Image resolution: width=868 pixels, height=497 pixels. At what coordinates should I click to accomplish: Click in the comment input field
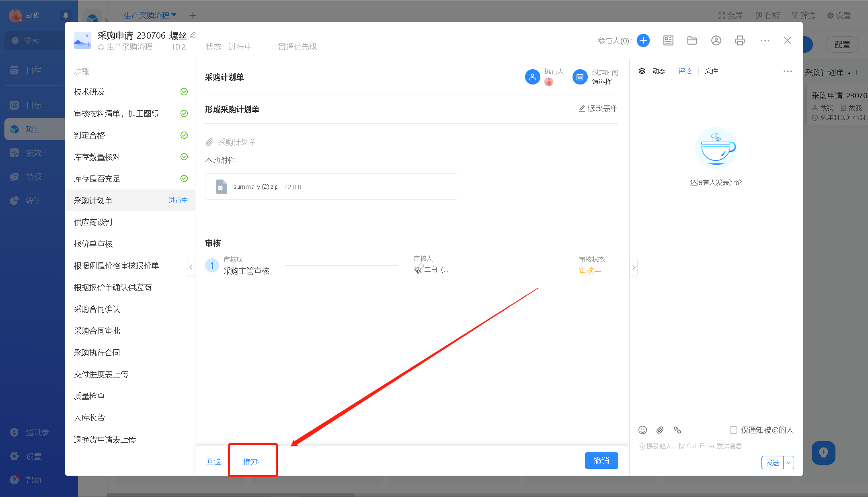[x=716, y=446]
